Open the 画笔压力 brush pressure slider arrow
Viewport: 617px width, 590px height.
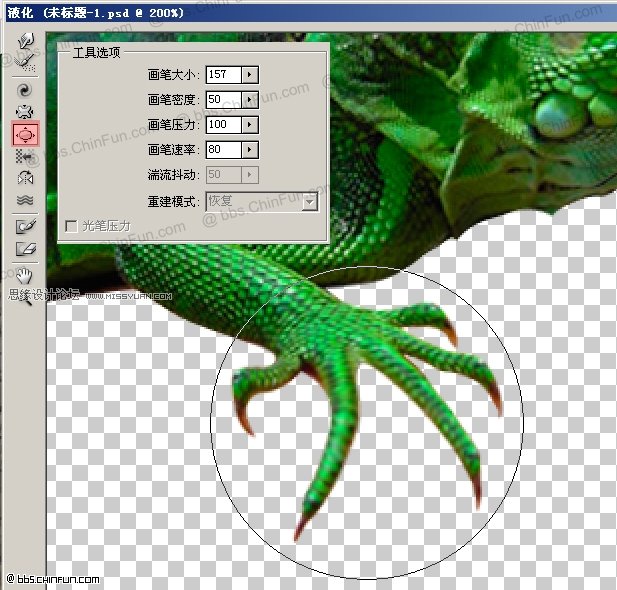click(x=249, y=125)
